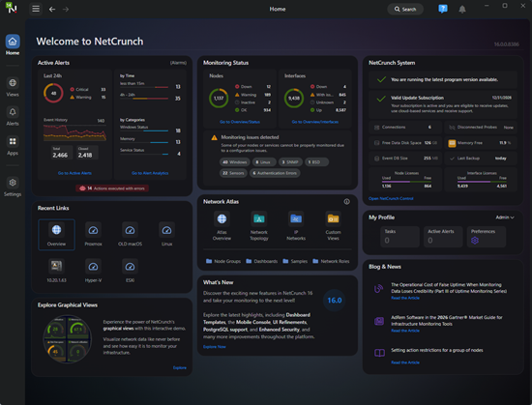The width and height of the screenshot is (532, 405).
Task: Click the Interfaces 9,438 status ring
Action: coord(294,98)
